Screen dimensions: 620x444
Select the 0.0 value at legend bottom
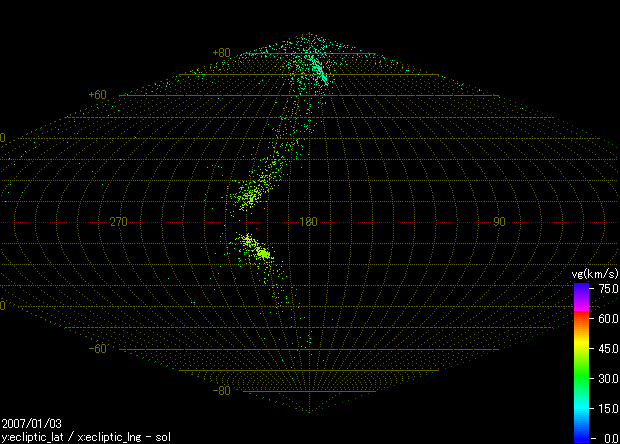point(609,438)
